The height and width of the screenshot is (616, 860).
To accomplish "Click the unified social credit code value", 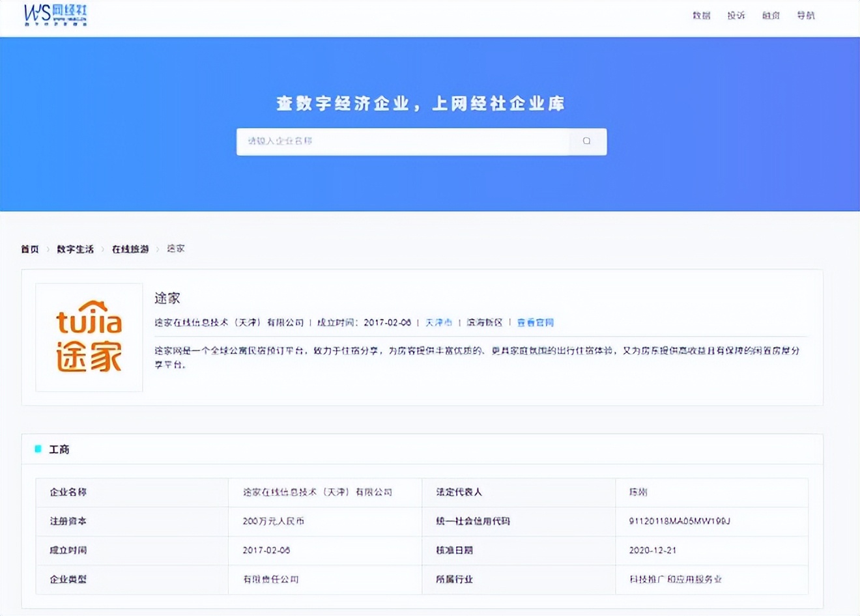I will click(x=680, y=521).
